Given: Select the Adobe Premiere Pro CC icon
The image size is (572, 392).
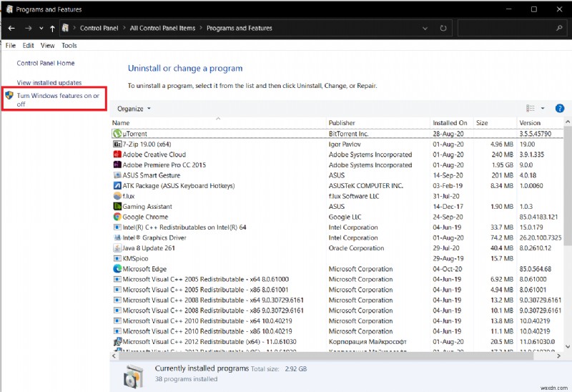Looking at the screenshot, I should 117,165.
